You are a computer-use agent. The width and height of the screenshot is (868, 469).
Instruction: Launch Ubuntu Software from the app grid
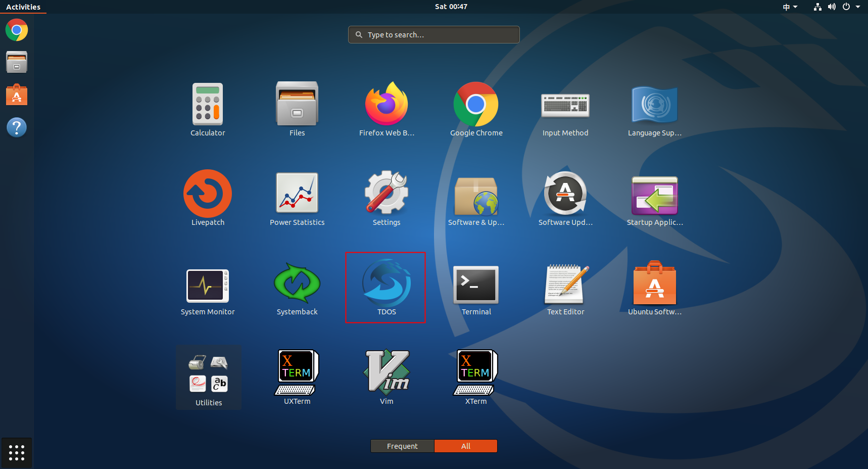[655, 288]
